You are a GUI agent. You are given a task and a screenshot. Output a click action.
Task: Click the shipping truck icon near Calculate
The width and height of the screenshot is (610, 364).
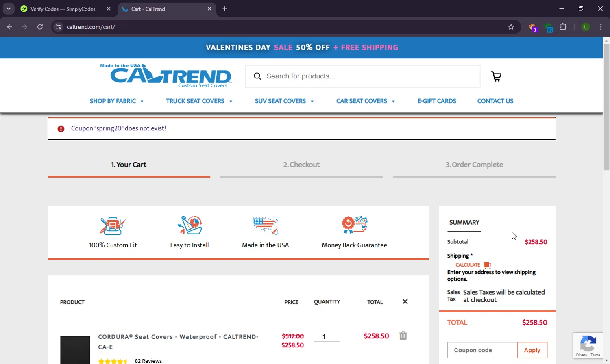[488, 265]
